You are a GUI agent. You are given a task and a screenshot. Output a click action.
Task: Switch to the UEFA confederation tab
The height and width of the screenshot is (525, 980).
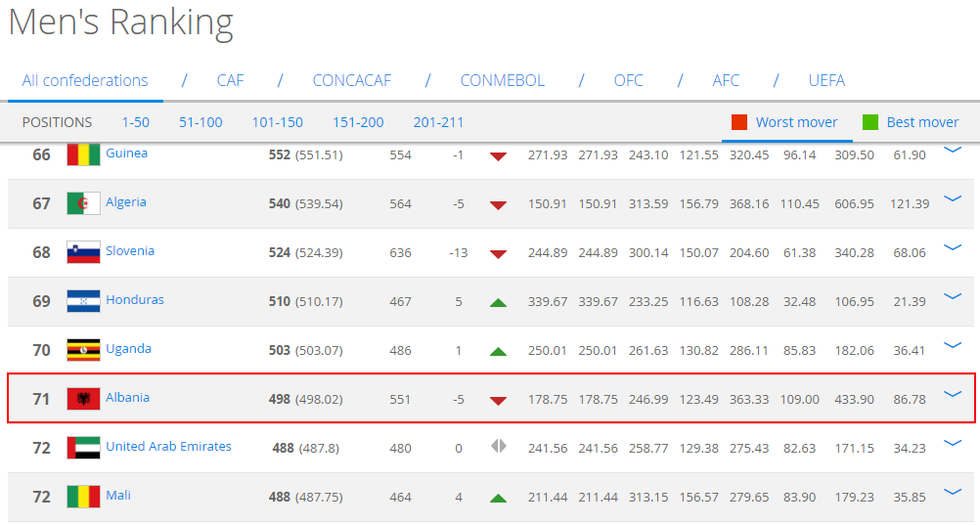pyautogui.click(x=826, y=80)
